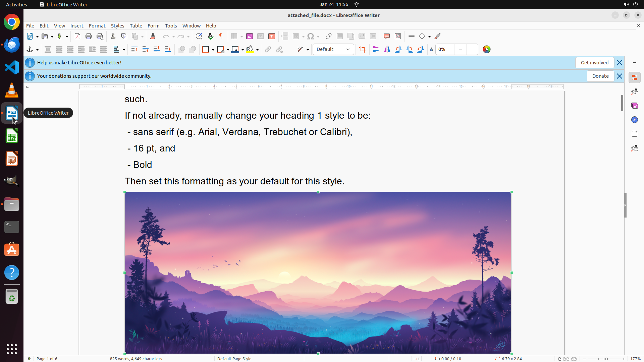Screen dimensions: 644x362
Task: Toggle automatic spell checking
Action: pyautogui.click(x=211, y=37)
